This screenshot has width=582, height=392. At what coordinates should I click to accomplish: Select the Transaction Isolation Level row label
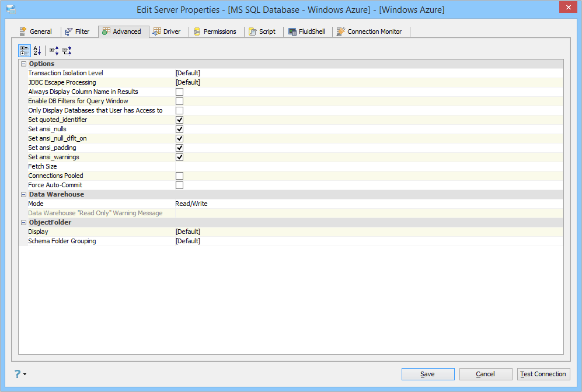point(66,73)
